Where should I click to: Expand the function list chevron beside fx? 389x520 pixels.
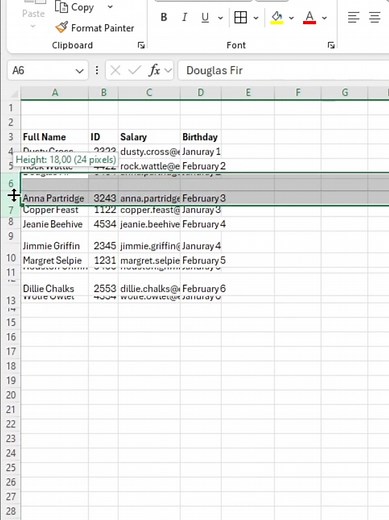point(168,71)
